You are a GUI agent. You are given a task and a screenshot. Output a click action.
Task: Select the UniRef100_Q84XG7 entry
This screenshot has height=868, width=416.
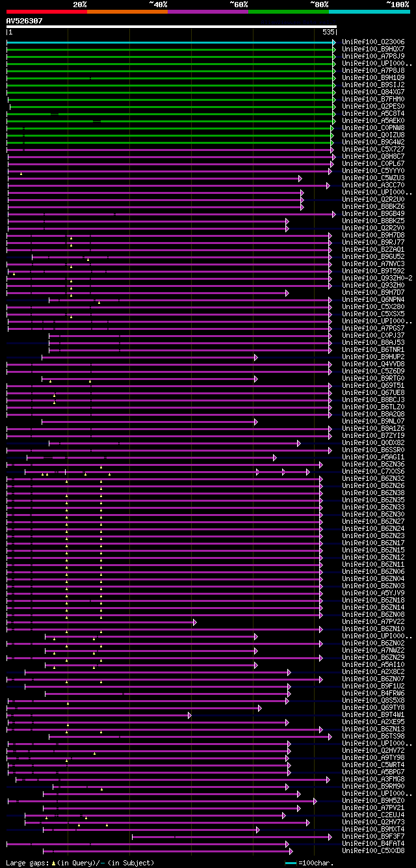pyautogui.click(x=372, y=92)
